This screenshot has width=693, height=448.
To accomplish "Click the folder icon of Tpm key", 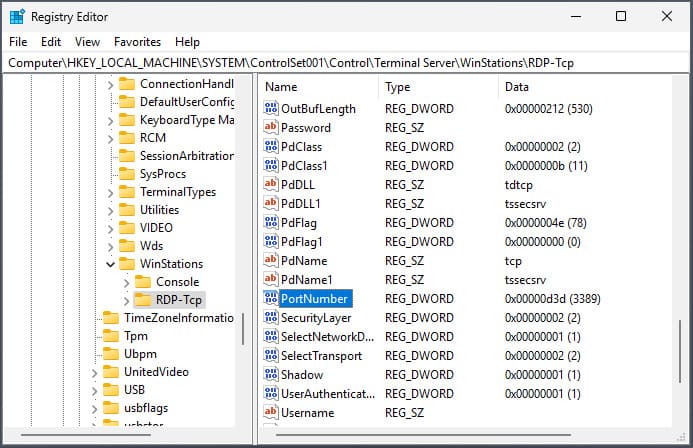I will 110,336.
